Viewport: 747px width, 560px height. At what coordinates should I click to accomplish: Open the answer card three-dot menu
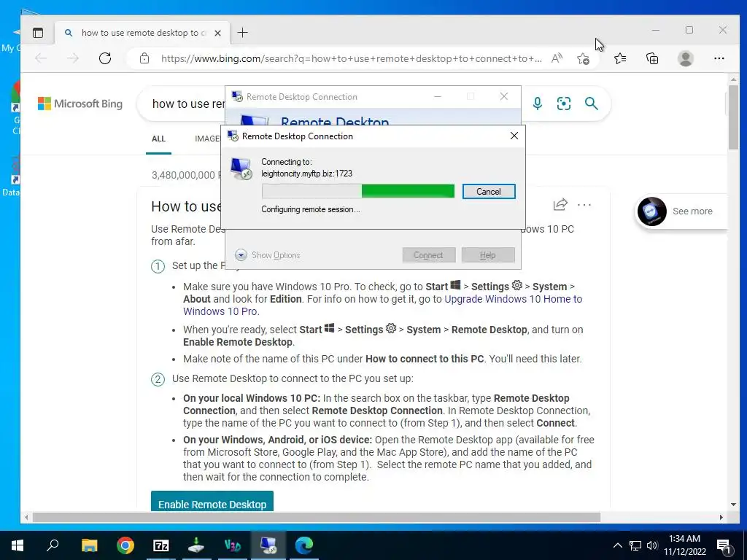coord(584,205)
